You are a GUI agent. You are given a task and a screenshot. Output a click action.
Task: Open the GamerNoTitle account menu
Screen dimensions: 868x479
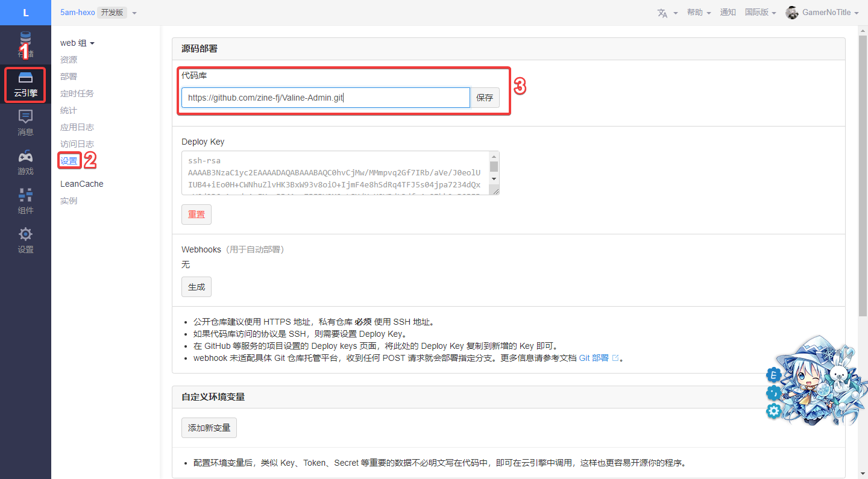822,13
